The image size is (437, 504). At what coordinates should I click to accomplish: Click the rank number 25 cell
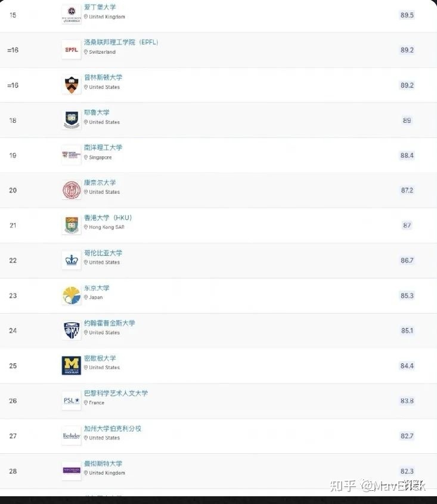click(13, 366)
